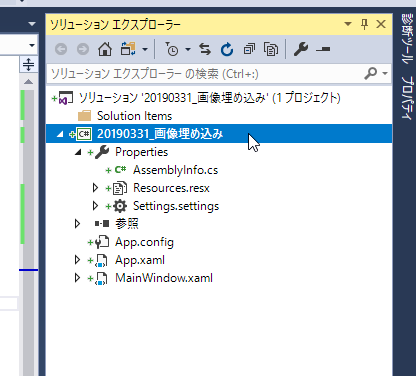Select the 参照 references item
The image size is (416, 376).
pos(127,224)
